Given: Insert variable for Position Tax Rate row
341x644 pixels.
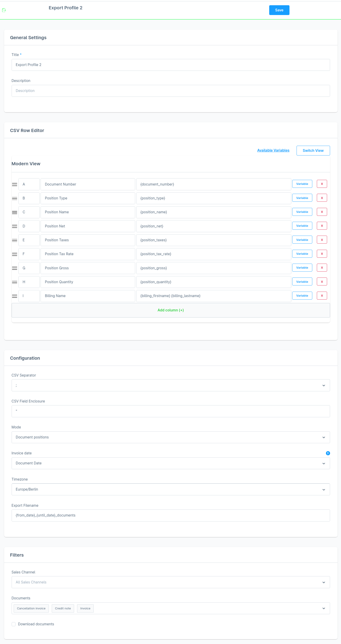Looking at the screenshot, I should coord(302,254).
